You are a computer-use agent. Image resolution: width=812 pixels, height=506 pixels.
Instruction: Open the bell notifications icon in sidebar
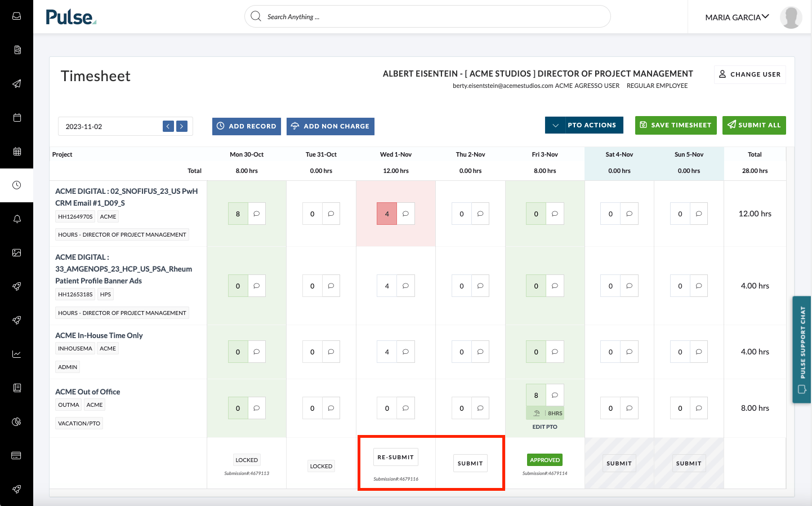point(17,219)
